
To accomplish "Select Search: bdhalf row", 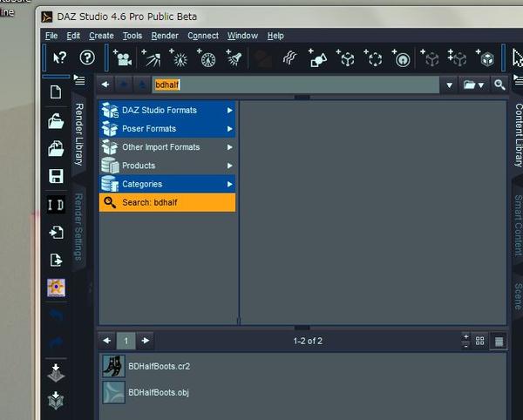I will [x=167, y=203].
